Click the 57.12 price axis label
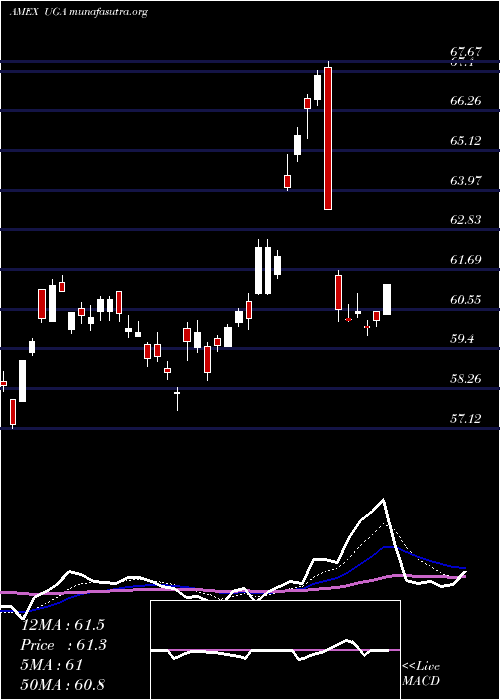Image resolution: width=500 pixels, height=700 pixels. point(466,418)
